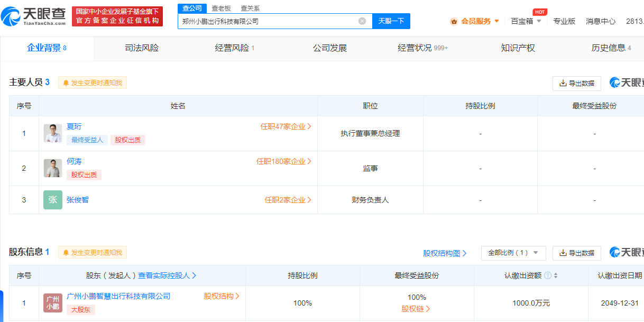The height and width of the screenshot is (322, 644).
Task: Clear the search box with X icon
Action: coord(362,21)
